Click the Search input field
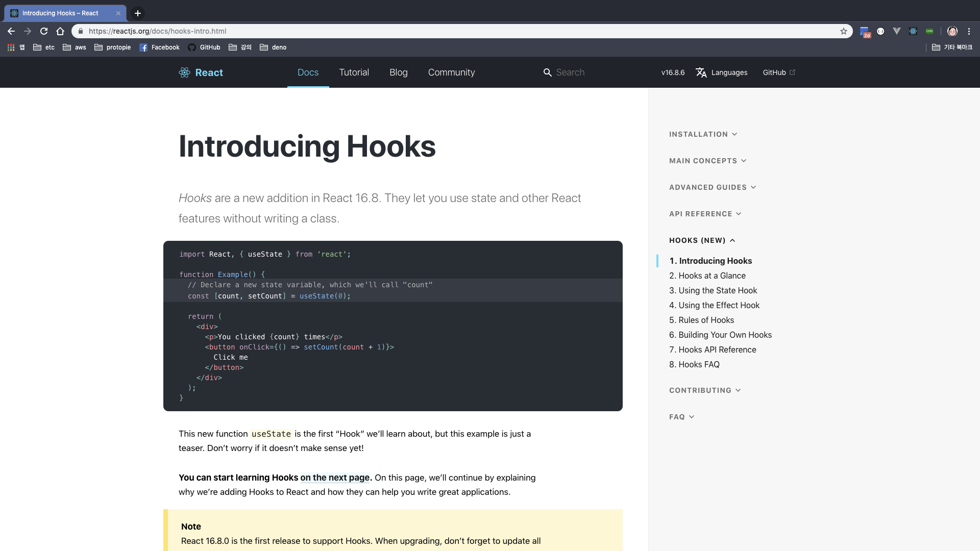 [x=592, y=72]
